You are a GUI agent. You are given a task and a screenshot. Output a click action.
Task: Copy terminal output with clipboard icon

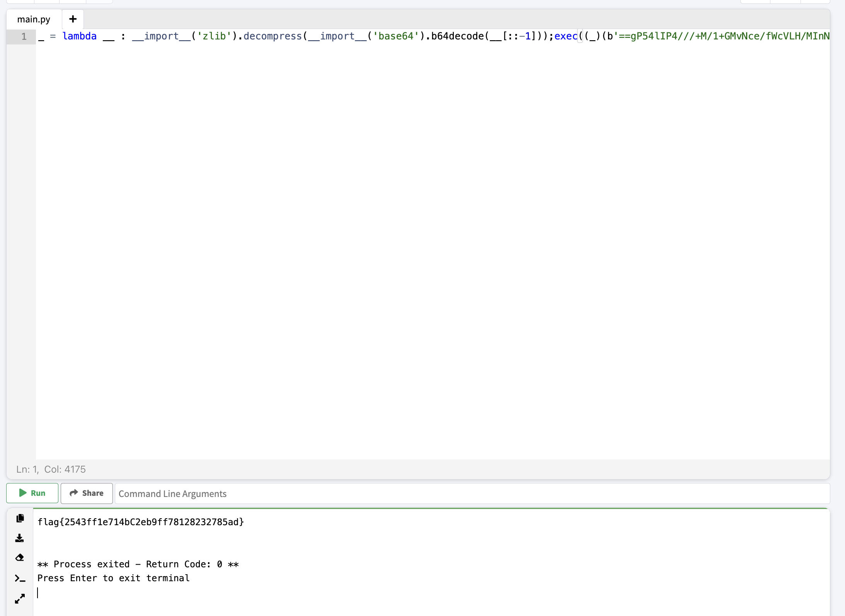pyautogui.click(x=20, y=518)
